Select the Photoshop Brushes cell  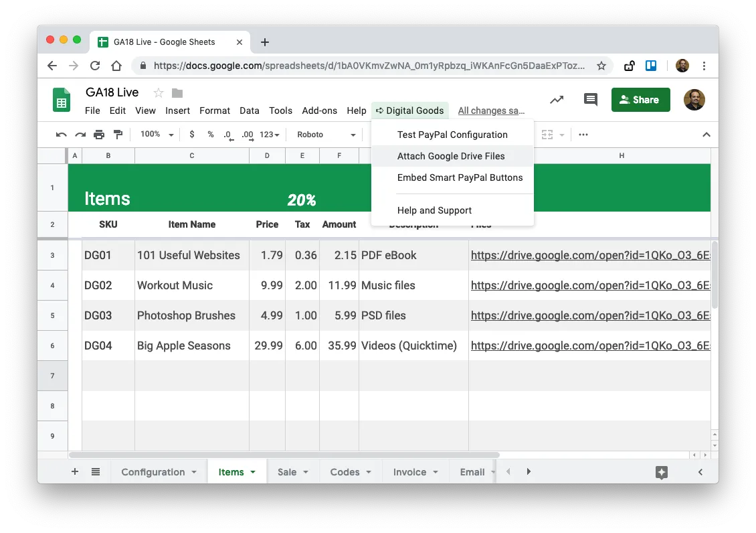186,315
